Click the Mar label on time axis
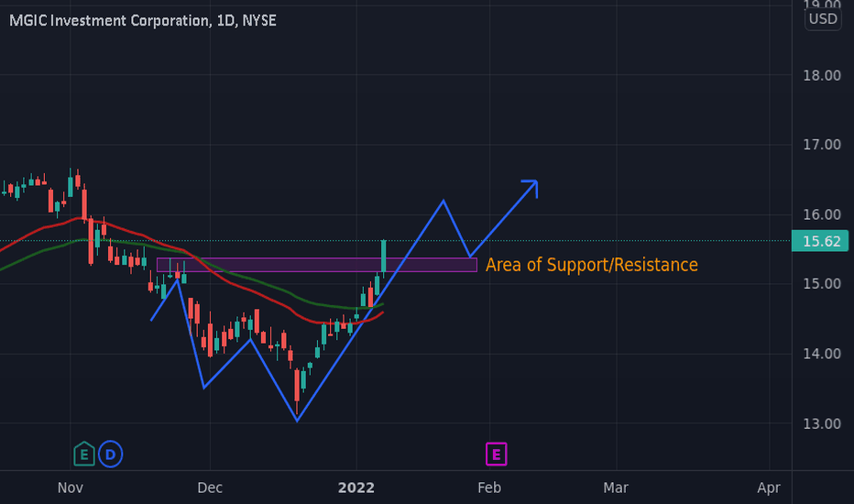Image resolution: width=854 pixels, height=504 pixels. pos(616,488)
